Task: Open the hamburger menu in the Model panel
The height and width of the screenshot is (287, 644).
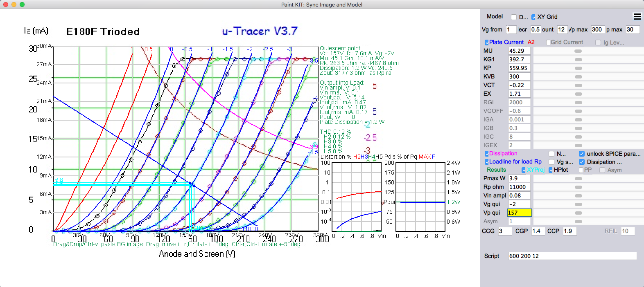Action: click(637, 17)
